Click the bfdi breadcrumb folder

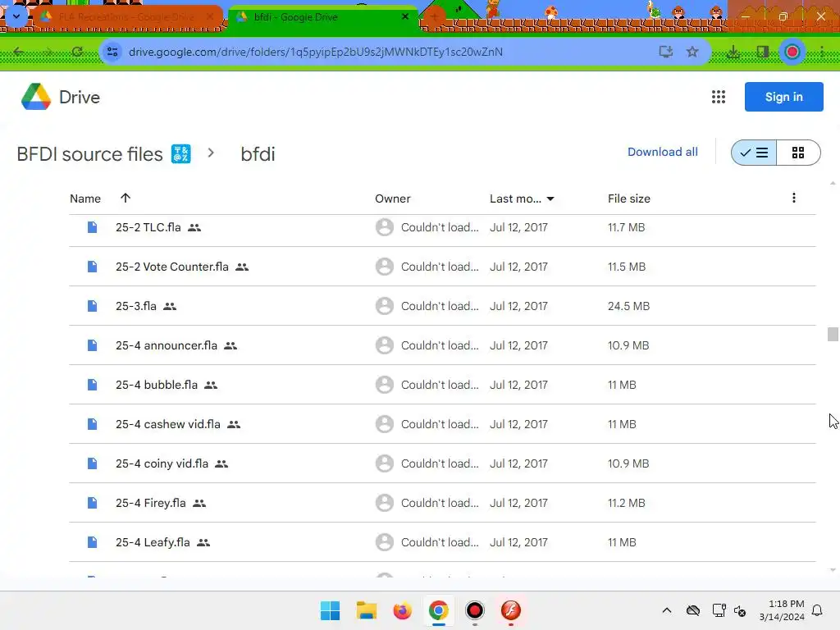coord(258,154)
